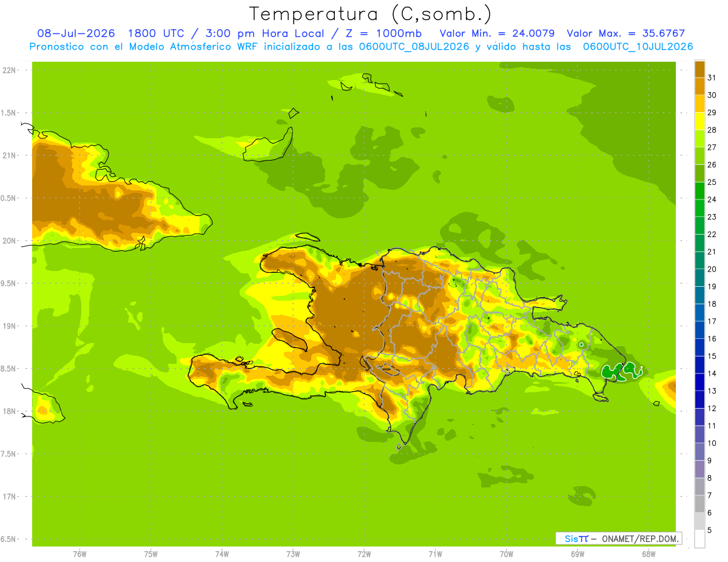Click the 'Valor Min. = 24.0079' readout
Image resolution: width=728 pixels, height=562 pixels.
click(497, 33)
